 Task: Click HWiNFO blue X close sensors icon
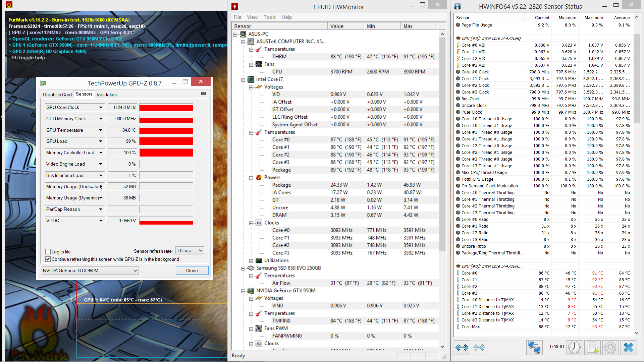tap(628, 348)
